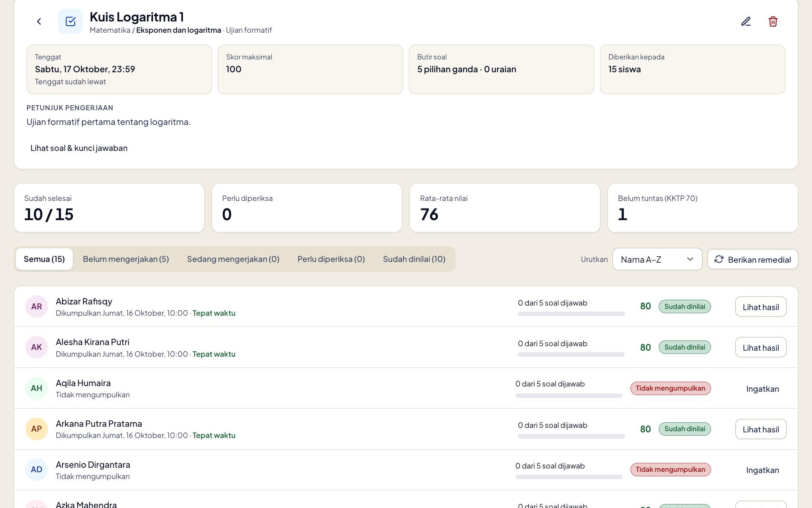Image resolution: width=812 pixels, height=508 pixels.
Task: Click the name Arkana Putra Pratama
Action: click(99, 424)
